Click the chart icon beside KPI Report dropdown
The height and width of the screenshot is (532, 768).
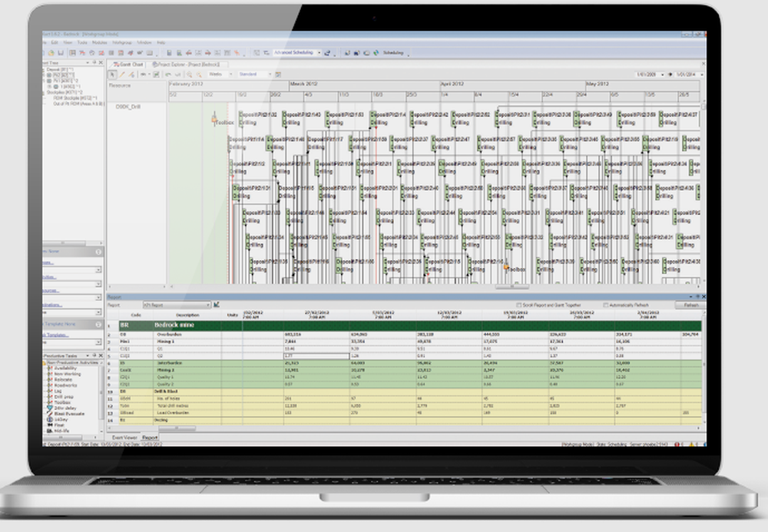click(x=216, y=305)
